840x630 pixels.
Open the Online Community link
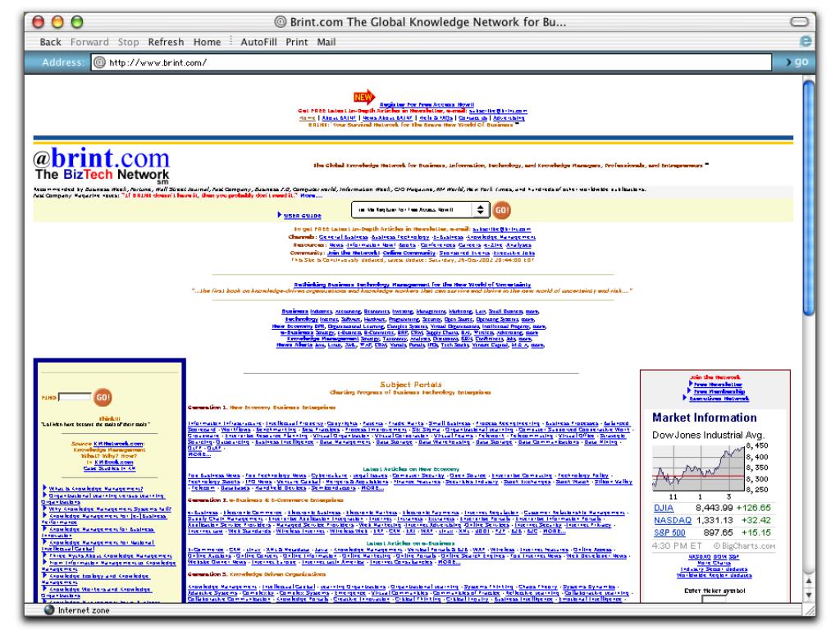pyautogui.click(x=409, y=253)
